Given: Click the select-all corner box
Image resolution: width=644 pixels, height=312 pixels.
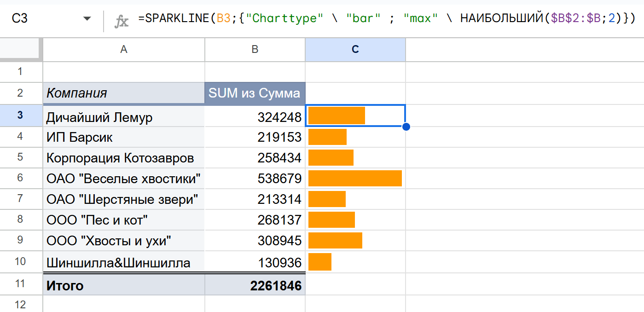Looking at the screenshot, I should [21, 50].
